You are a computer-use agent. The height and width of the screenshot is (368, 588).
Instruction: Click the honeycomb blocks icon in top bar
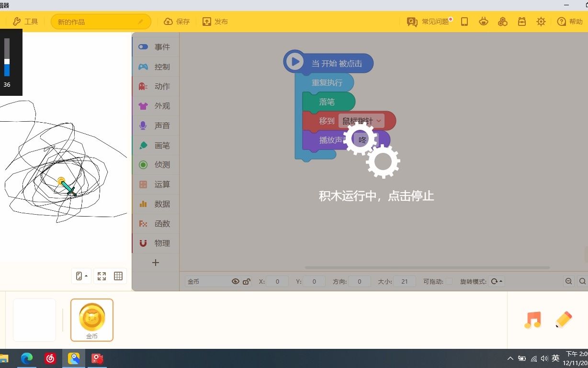point(503,22)
